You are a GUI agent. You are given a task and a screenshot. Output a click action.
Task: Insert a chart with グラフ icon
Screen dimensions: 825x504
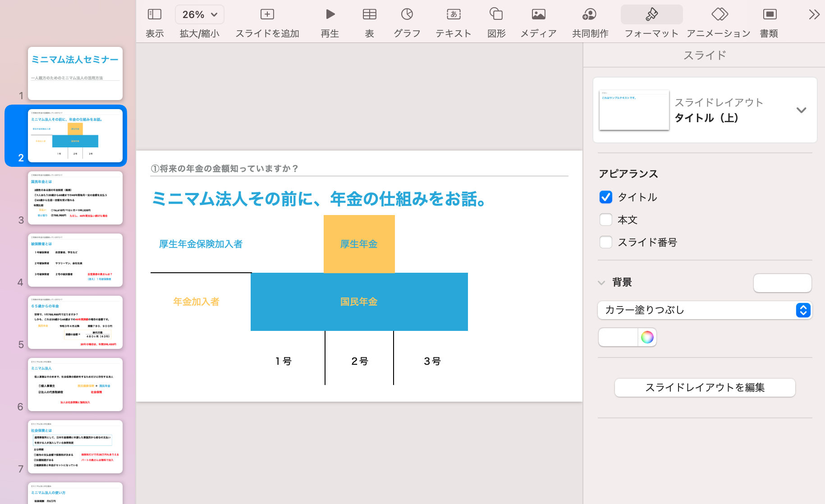(407, 14)
